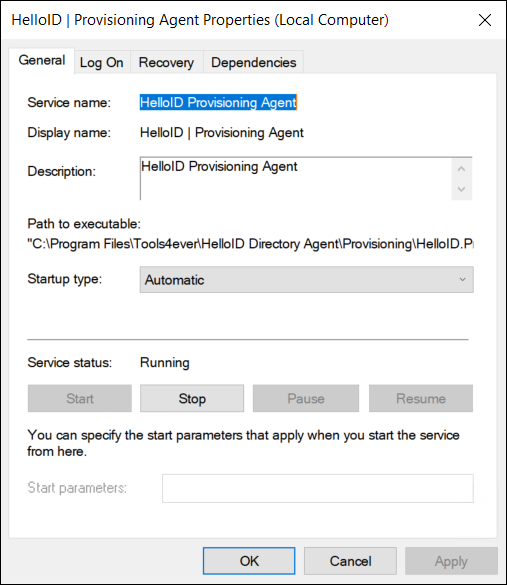Click the Resume button
Image resolution: width=507 pixels, height=585 pixels.
421,398
